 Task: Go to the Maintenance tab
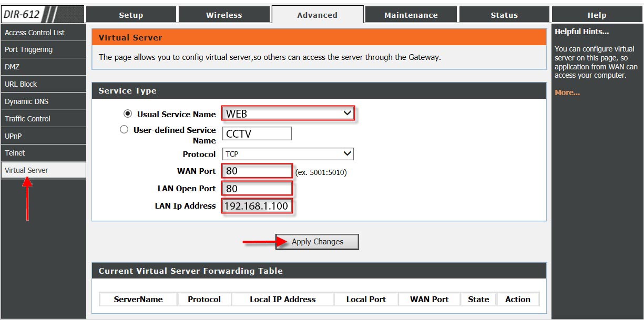point(411,15)
